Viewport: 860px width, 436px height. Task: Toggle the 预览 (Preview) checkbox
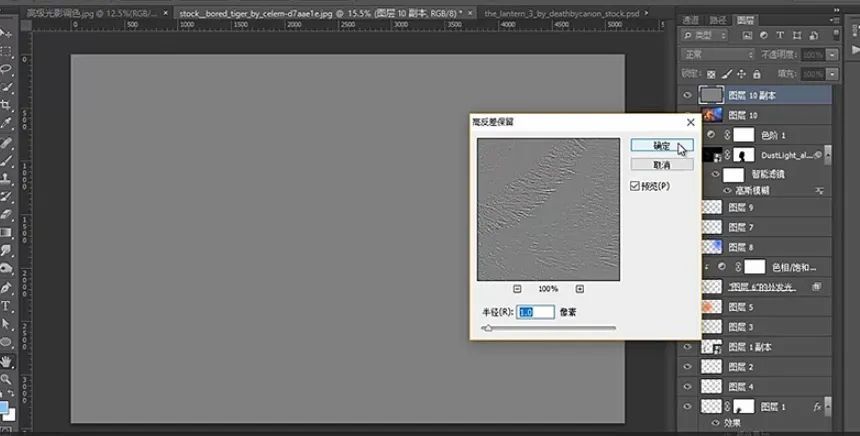[x=636, y=186]
